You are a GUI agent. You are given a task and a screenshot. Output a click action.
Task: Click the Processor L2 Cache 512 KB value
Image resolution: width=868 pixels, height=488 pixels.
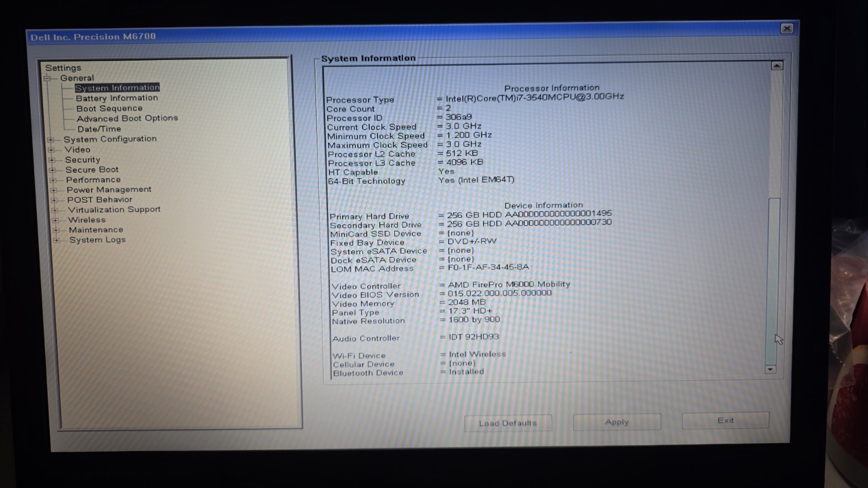tap(462, 153)
